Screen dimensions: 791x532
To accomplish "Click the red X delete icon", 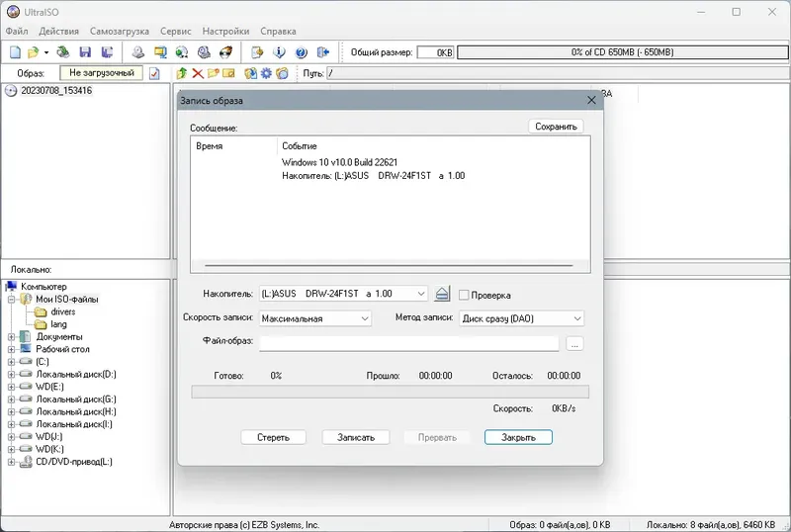I will pyautogui.click(x=198, y=74).
